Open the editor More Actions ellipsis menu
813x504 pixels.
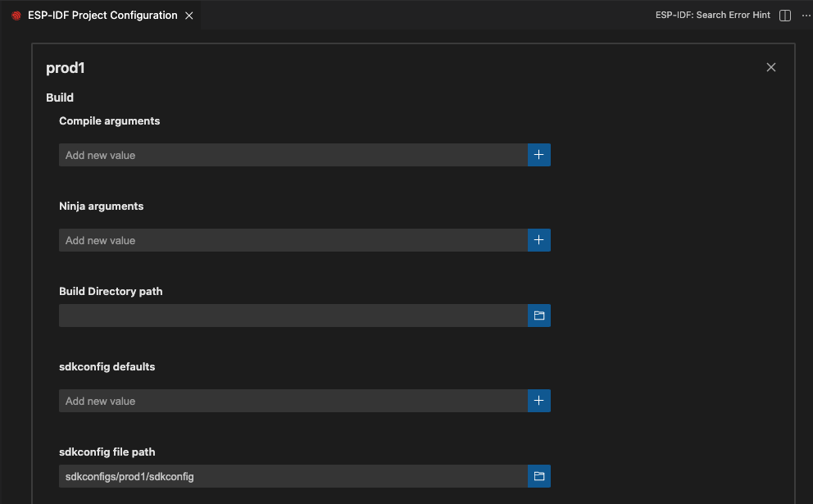805,16
